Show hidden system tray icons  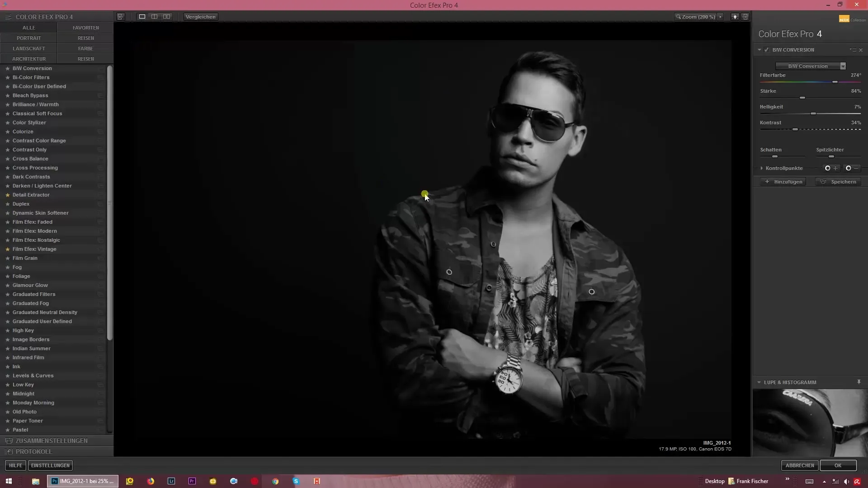(824, 482)
